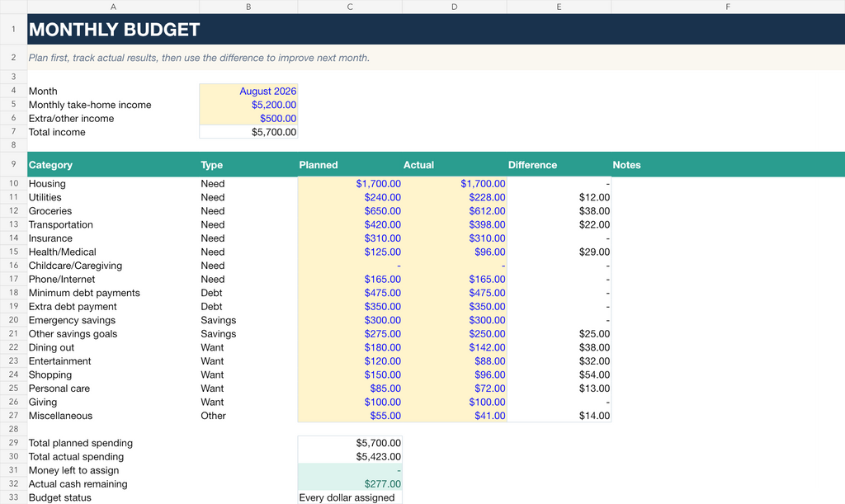
Task: Select Shopping planned $150.00 cell
Action: pos(350,374)
